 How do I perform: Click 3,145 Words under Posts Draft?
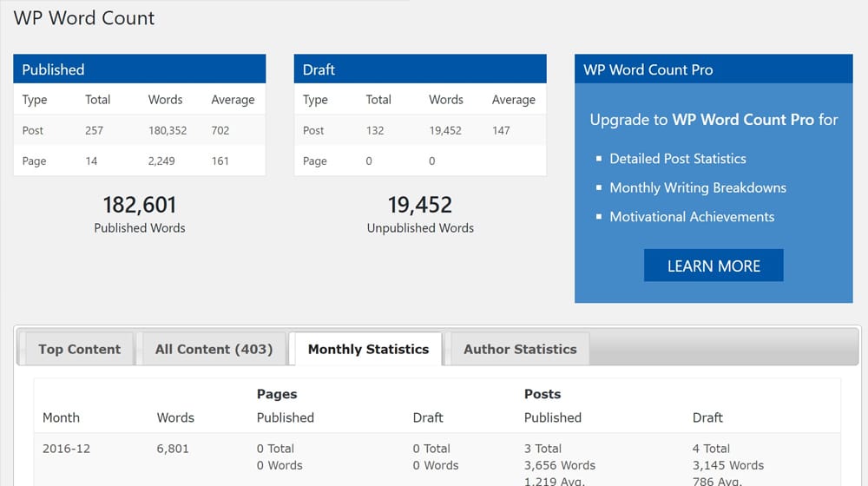pos(728,465)
